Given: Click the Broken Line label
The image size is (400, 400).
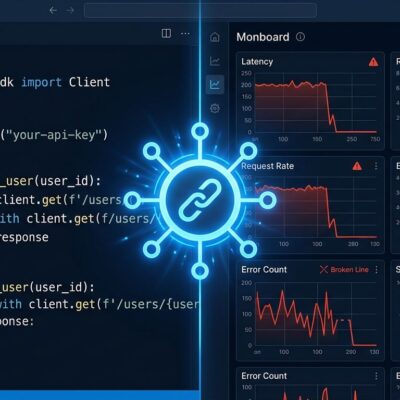Looking at the screenshot, I should [349, 269].
